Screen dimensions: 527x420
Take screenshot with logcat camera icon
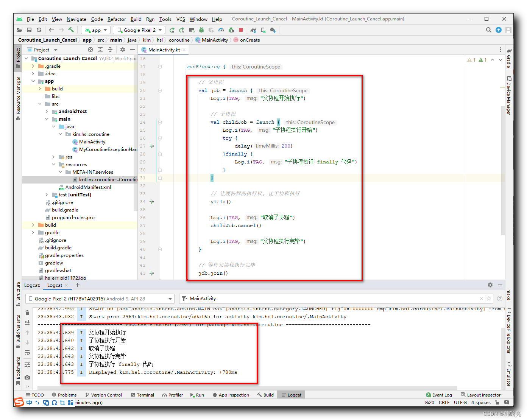[27, 377]
